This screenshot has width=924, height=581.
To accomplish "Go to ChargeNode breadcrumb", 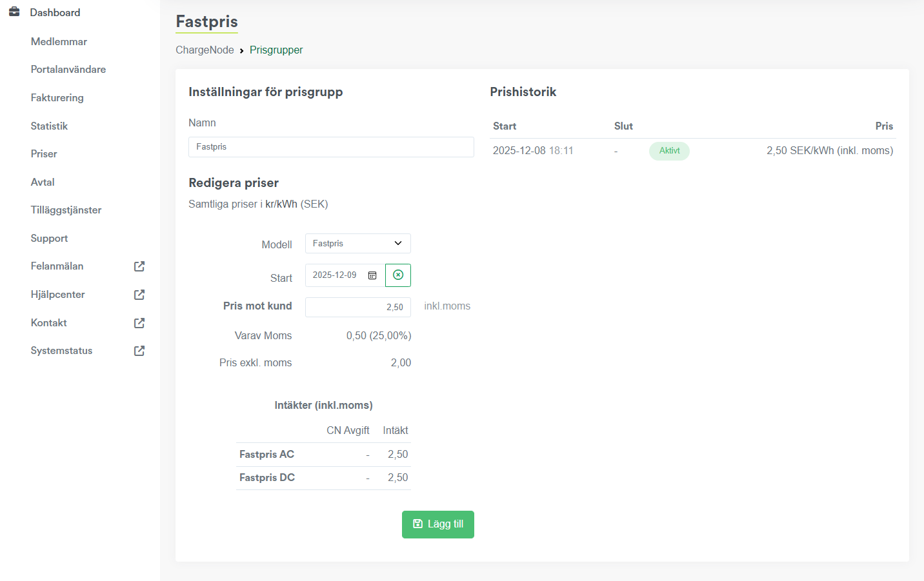I will point(205,50).
